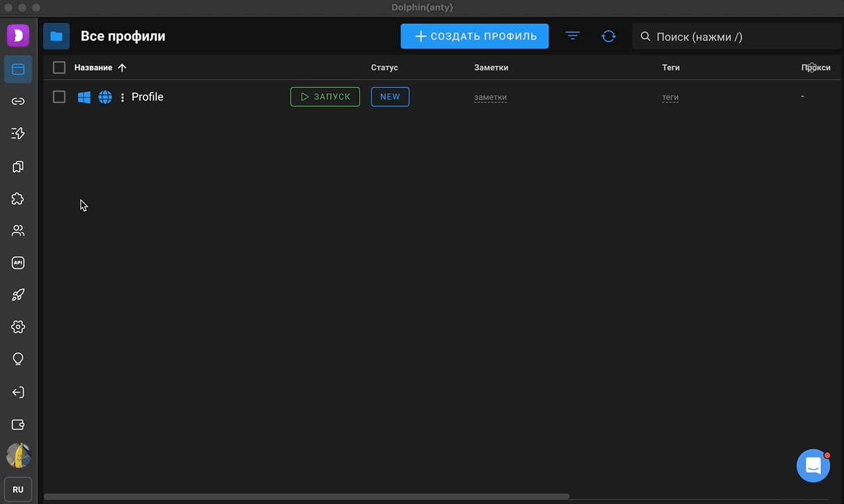Click the rocket icon in sidebar

(18, 294)
